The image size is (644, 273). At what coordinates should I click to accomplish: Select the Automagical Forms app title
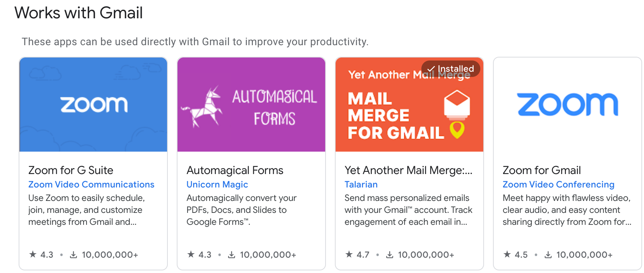coord(235,170)
